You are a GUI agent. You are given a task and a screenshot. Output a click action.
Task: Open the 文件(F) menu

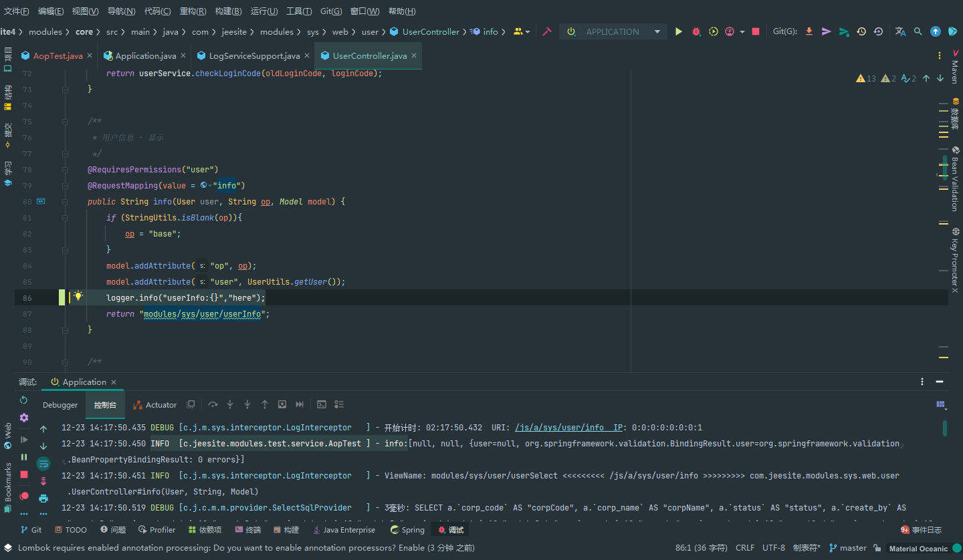(17, 11)
